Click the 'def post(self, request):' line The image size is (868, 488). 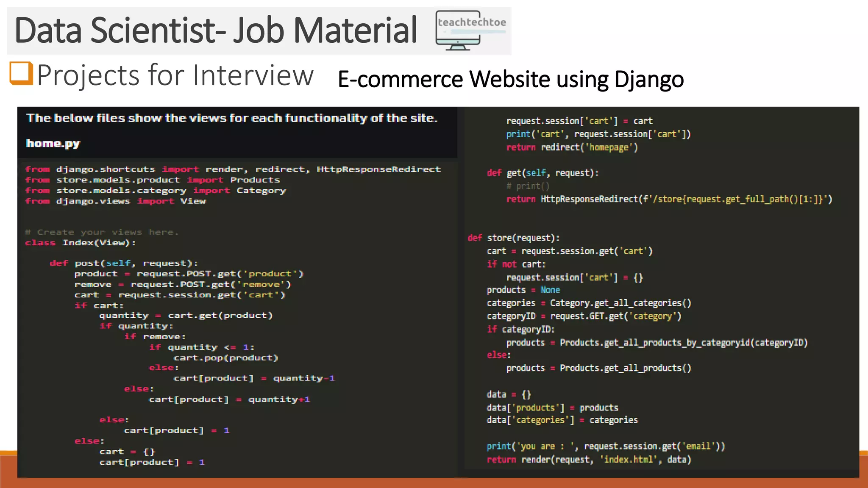124,263
